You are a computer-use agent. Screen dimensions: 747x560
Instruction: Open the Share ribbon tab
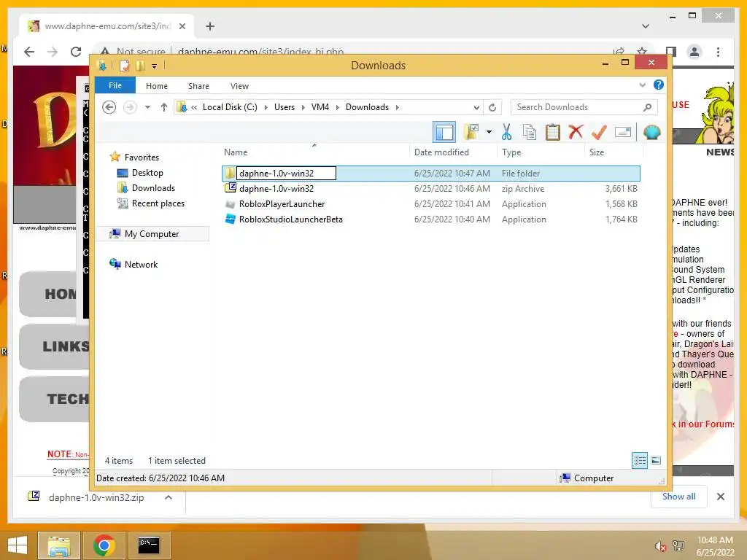(x=198, y=86)
